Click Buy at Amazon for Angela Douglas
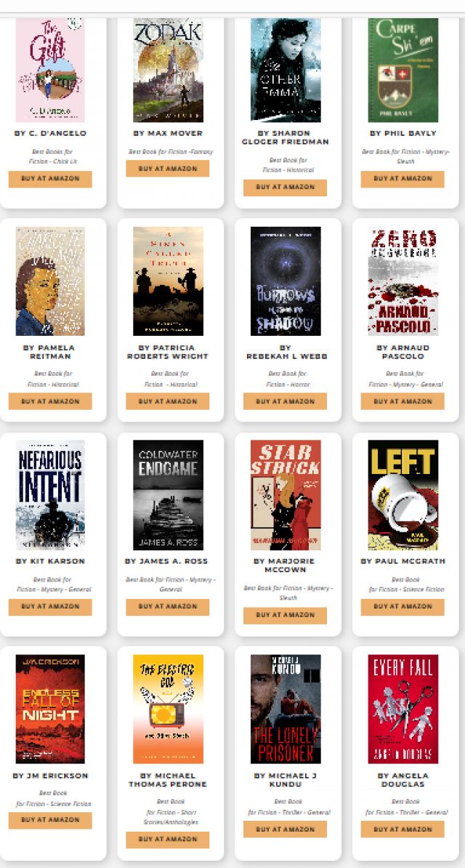Viewport: 465px width, 868px height. click(x=403, y=829)
